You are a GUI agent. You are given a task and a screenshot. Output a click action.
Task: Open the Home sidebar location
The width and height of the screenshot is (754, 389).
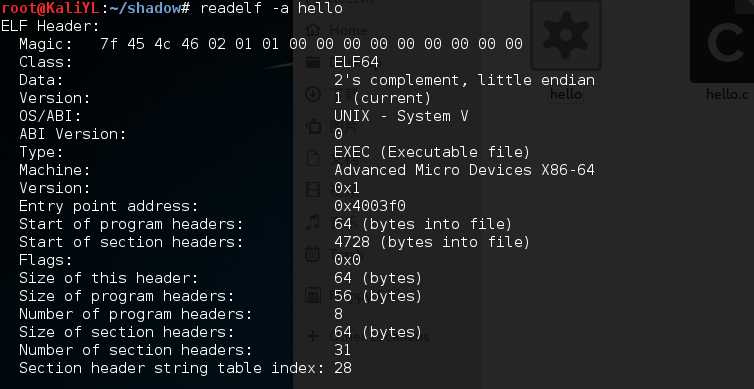pos(313,30)
